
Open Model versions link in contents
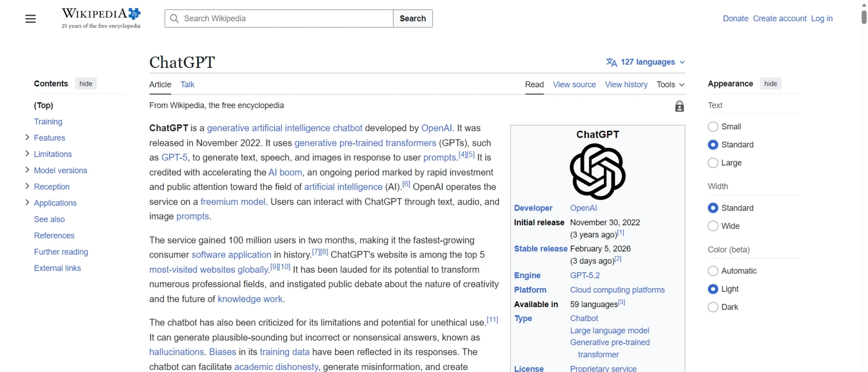(60, 170)
